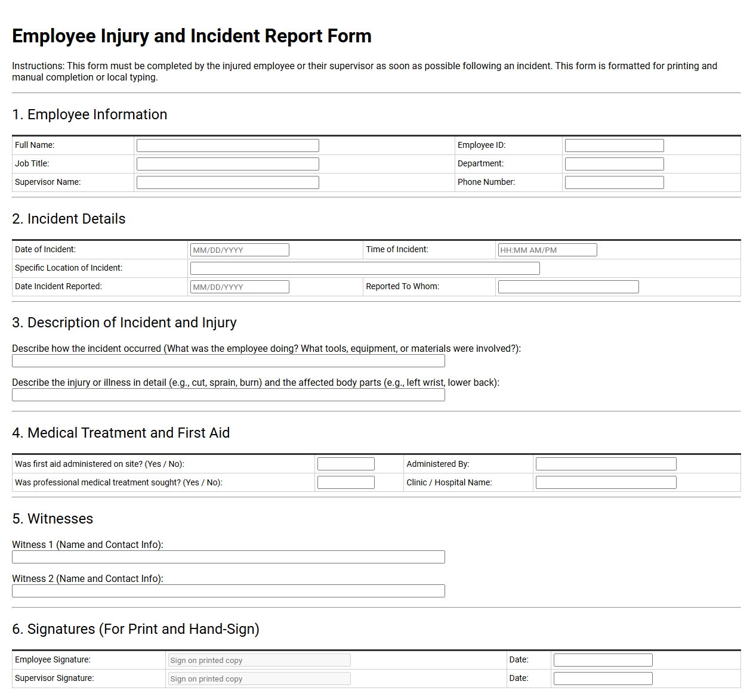The image size is (753, 700).
Task: Click the 'Specific Location of Incident:' label
Action: [69, 268]
